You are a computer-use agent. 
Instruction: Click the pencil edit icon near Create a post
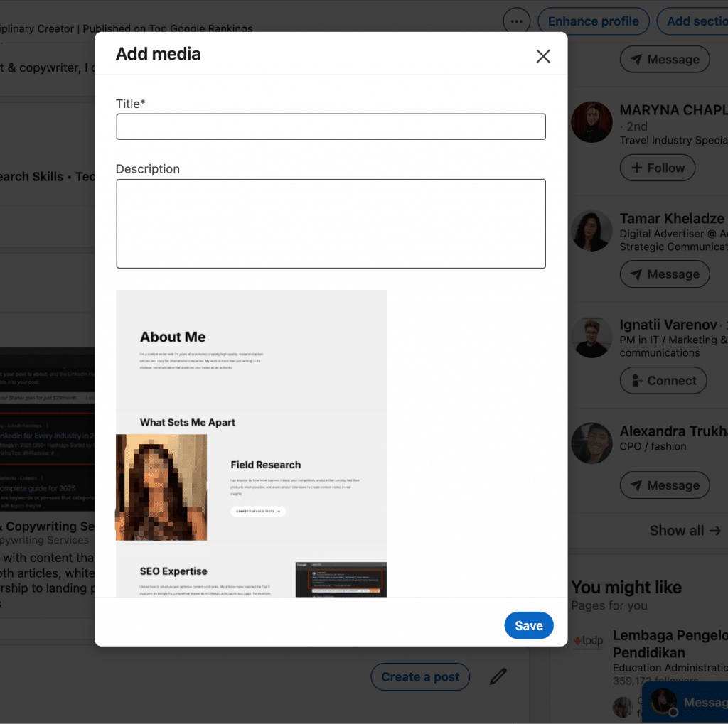pyautogui.click(x=498, y=676)
